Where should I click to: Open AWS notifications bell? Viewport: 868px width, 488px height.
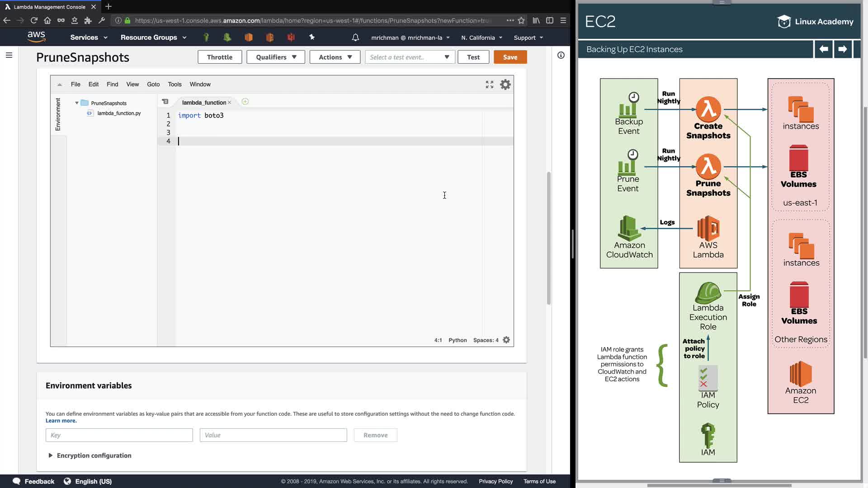[x=355, y=38]
